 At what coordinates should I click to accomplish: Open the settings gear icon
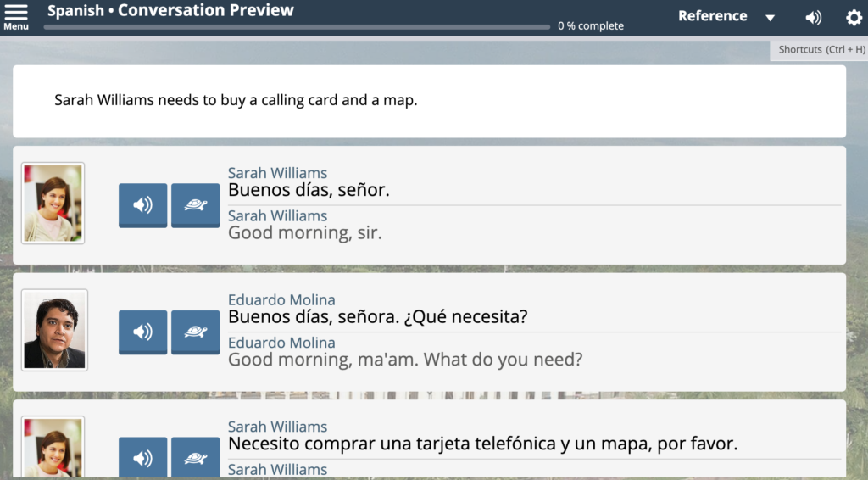click(854, 18)
